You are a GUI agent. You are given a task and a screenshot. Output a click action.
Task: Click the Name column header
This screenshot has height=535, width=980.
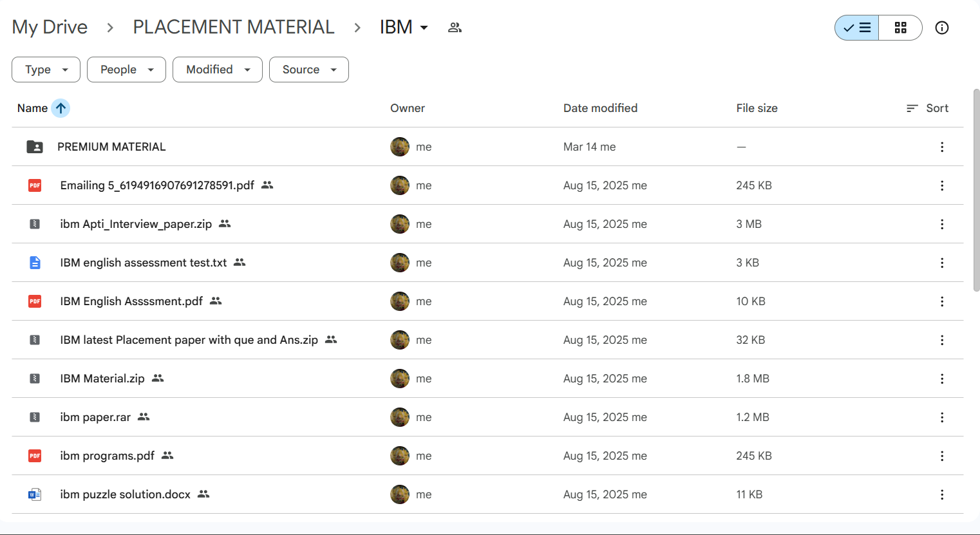pos(32,108)
